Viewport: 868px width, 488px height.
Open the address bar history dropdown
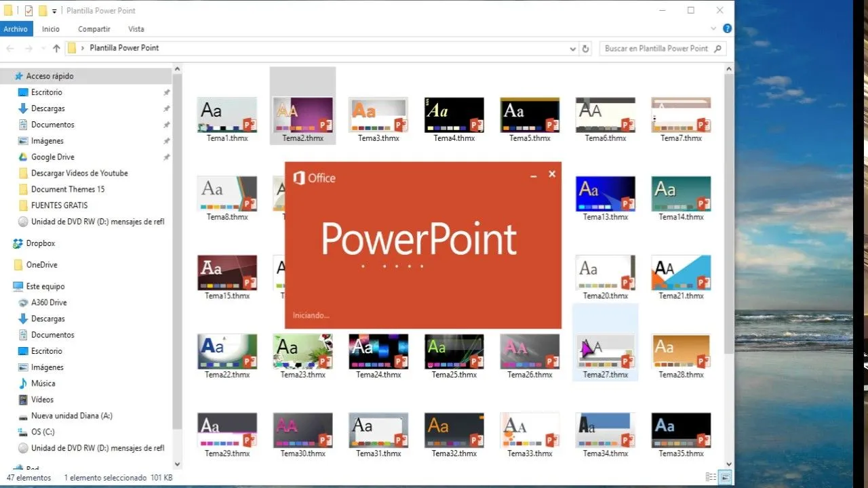tap(573, 47)
